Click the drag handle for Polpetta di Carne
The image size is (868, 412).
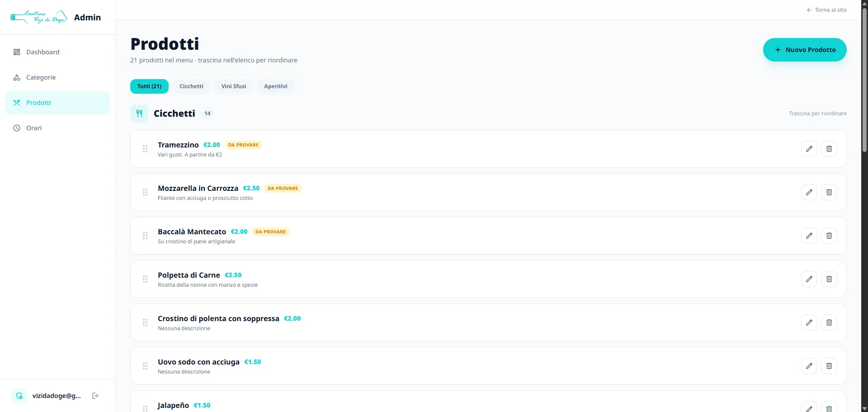click(x=145, y=279)
